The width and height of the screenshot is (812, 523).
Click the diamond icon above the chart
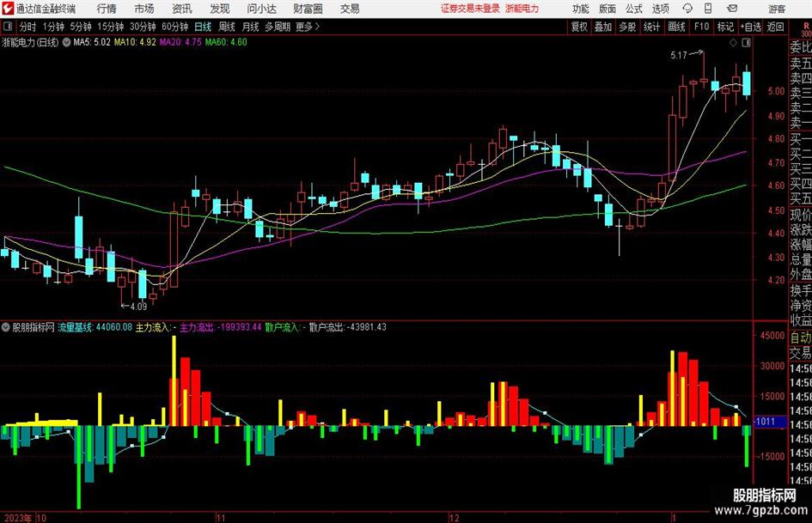point(733,43)
